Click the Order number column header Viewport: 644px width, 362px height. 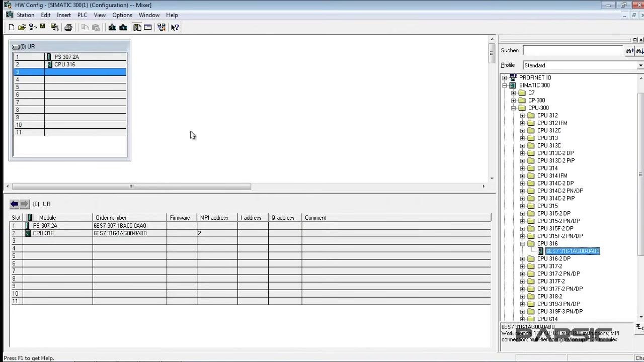coord(130,218)
